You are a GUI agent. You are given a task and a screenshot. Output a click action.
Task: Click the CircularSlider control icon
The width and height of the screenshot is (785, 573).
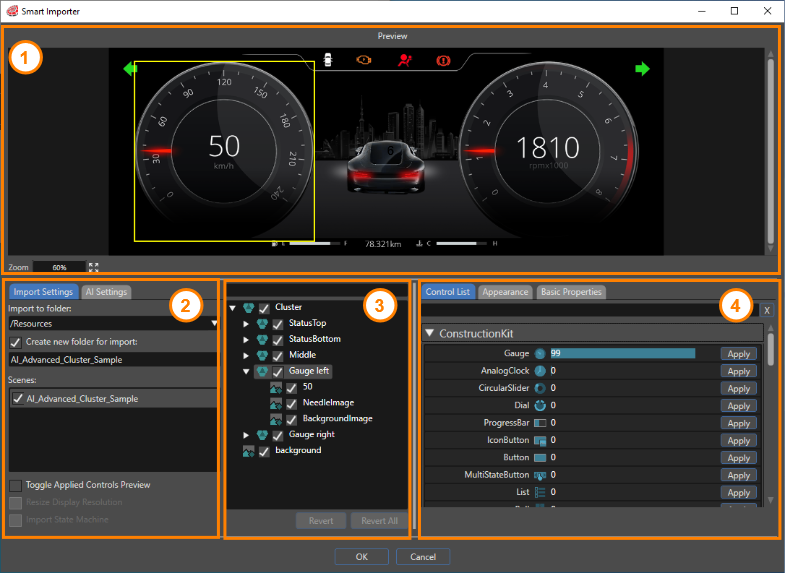pos(540,388)
